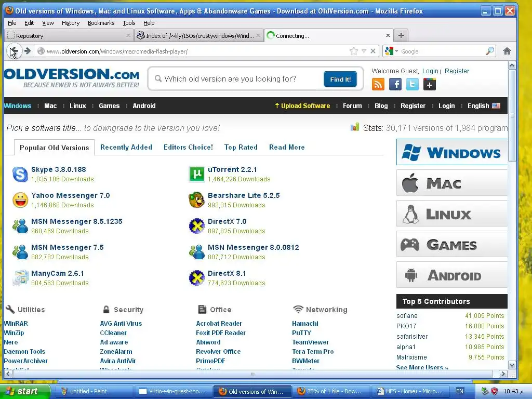Click the Find It! button

pyautogui.click(x=340, y=79)
